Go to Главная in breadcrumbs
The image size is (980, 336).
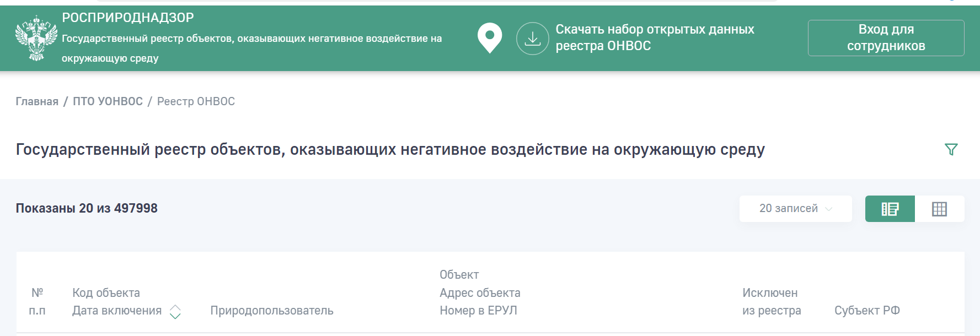pyautogui.click(x=37, y=101)
